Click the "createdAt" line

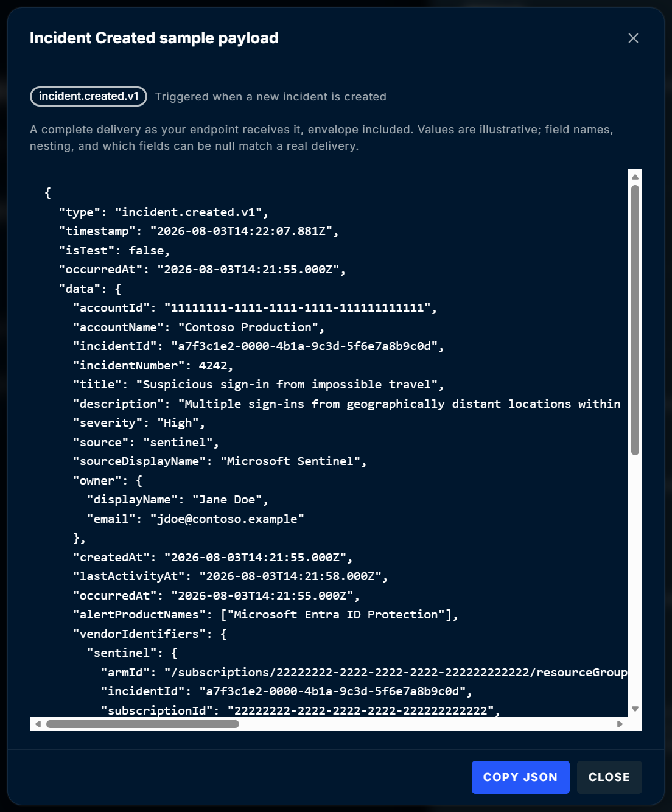point(213,557)
